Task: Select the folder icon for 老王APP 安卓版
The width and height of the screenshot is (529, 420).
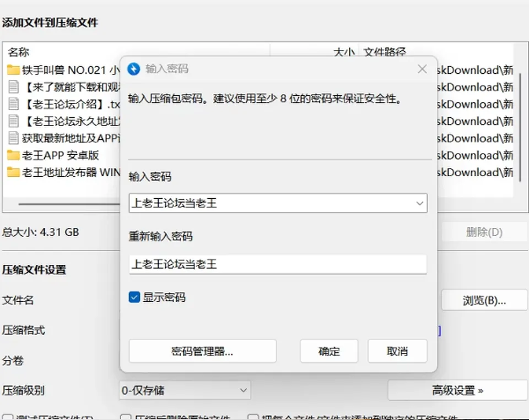Action: point(13,155)
